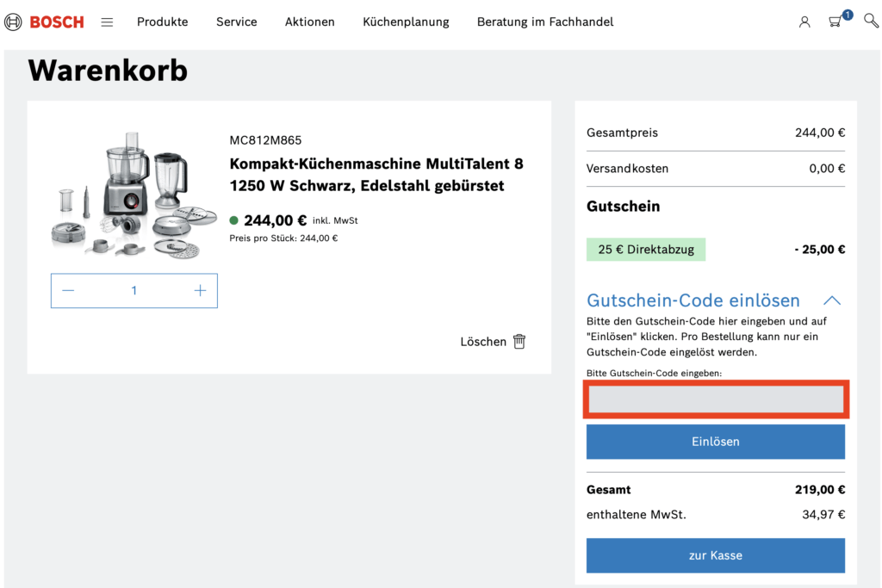Click the Preis pro Stück text
The width and height of the screenshot is (882, 588).
coord(283,238)
